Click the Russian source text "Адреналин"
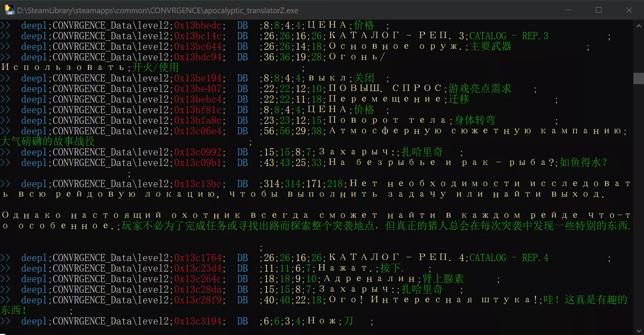Screen dimensions: 644x335 pyautogui.click(x=370, y=279)
